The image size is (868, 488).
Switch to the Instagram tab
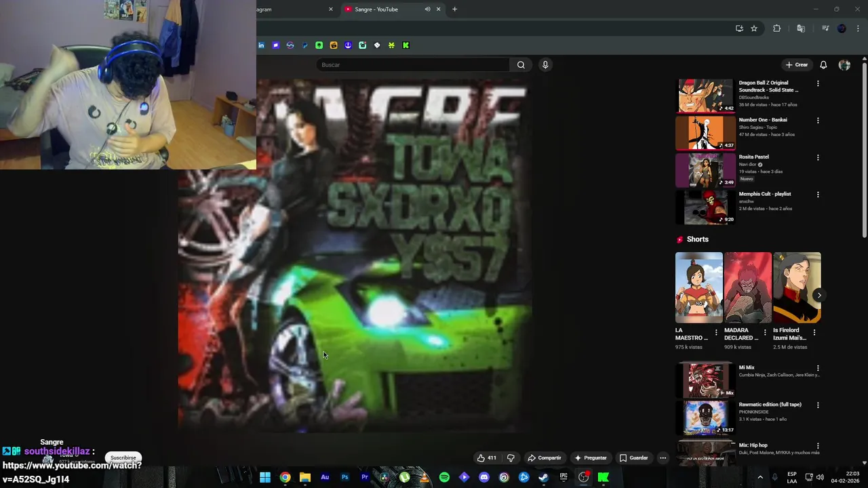point(292,9)
